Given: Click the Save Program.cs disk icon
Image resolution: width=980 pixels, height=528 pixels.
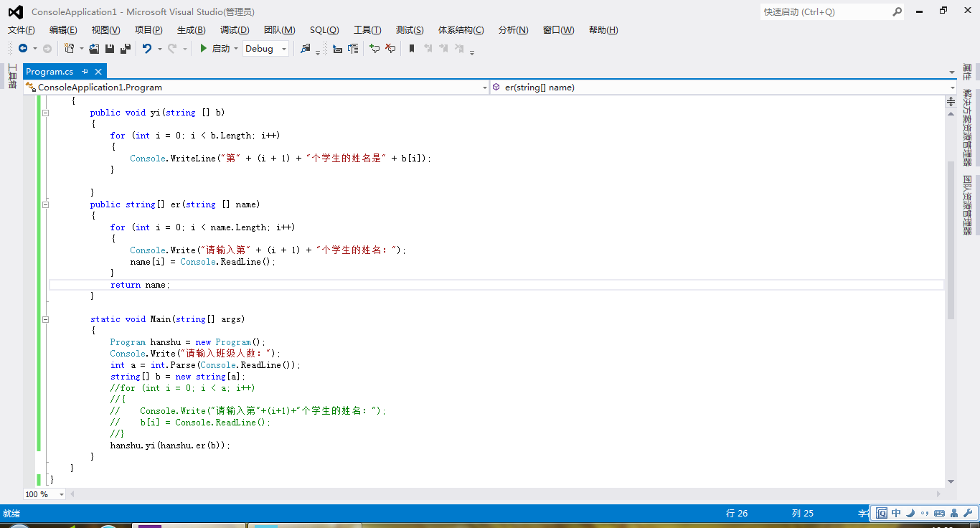Looking at the screenshot, I should coord(110,49).
